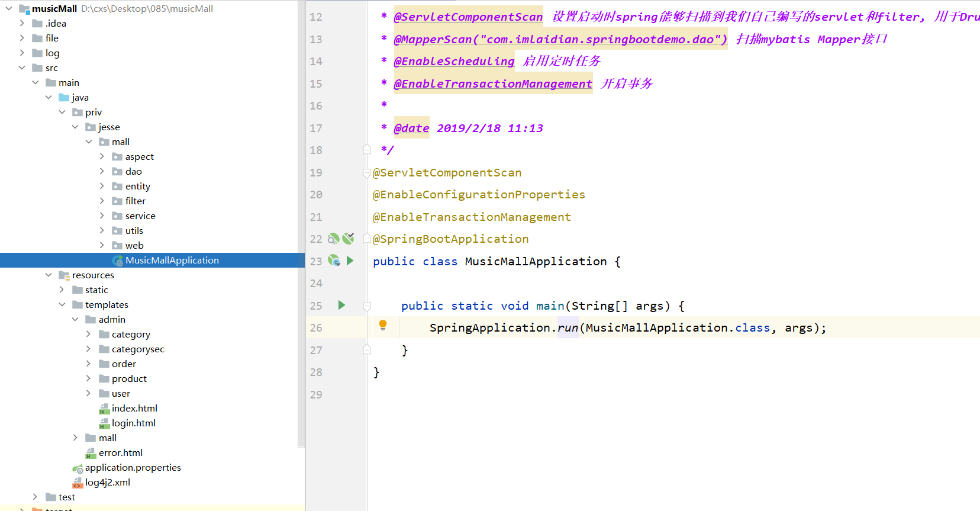
Task: Open application.properties file
Action: (x=133, y=468)
